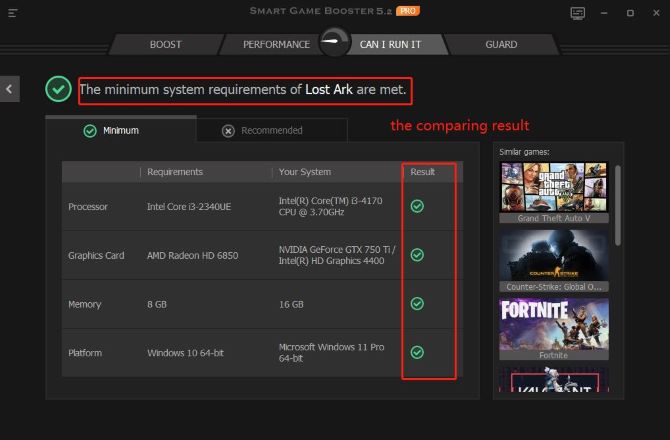Click the PRO badge beside the app title

coord(408,11)
